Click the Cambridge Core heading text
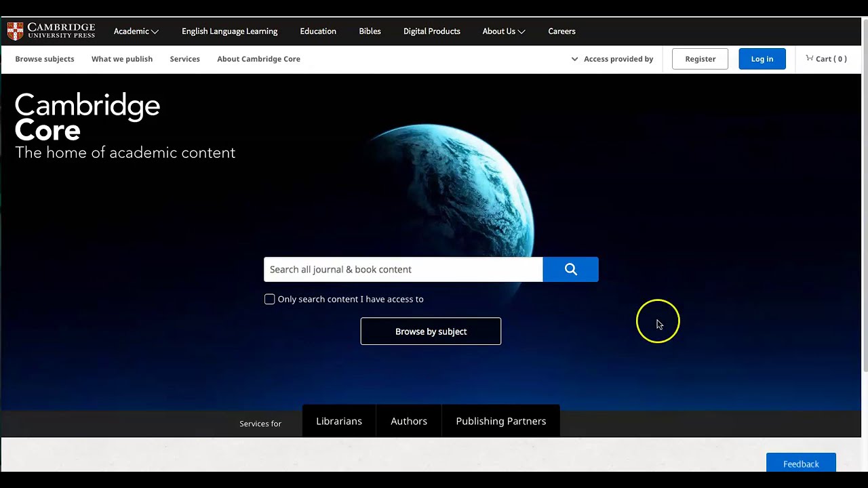This screenshot has height=488, width=868. coord(87,117)
